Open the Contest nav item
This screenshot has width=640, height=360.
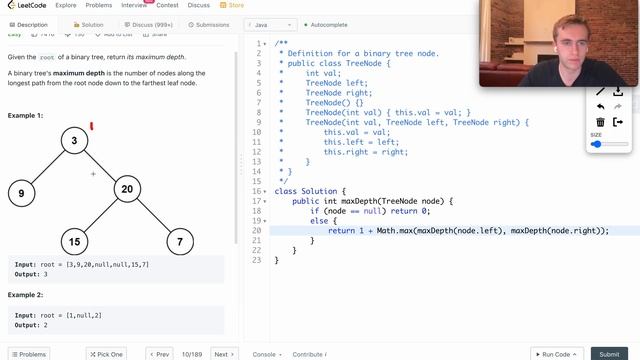click(167, 5)
